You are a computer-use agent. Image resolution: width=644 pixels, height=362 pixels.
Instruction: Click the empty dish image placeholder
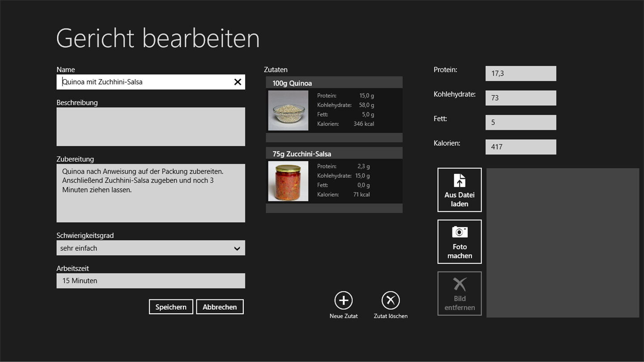[563, 243]
